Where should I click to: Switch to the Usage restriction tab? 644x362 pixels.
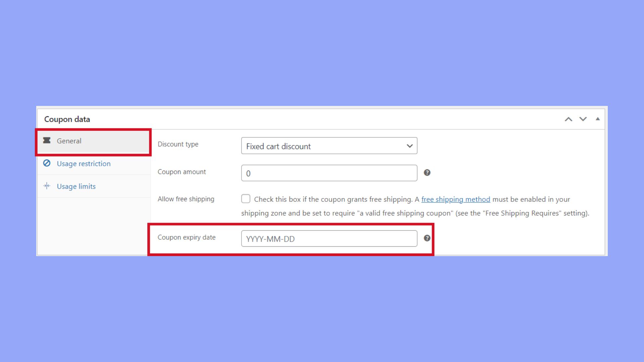[84, 163]
